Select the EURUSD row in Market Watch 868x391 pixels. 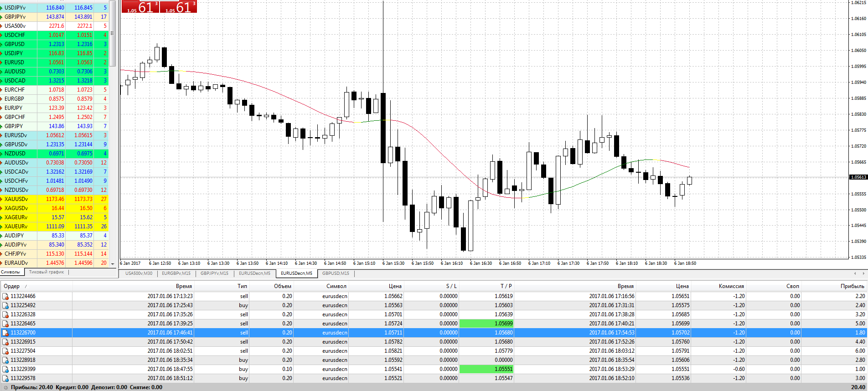coord(54,62)
